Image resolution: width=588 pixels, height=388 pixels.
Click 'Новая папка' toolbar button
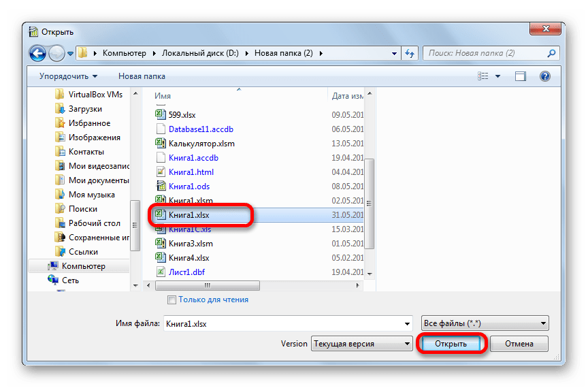point(142,76)
